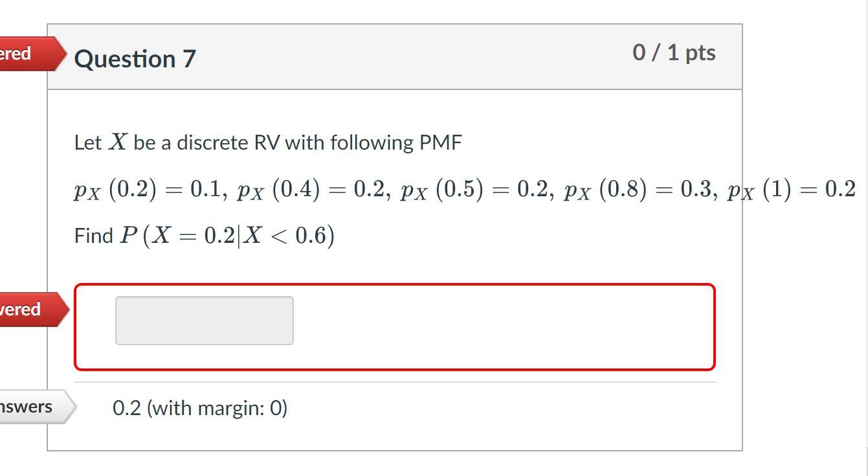Click the Let X be a discrete RV sentence
Viewport: 868px width, 476px height.
(x=267, y=142)
